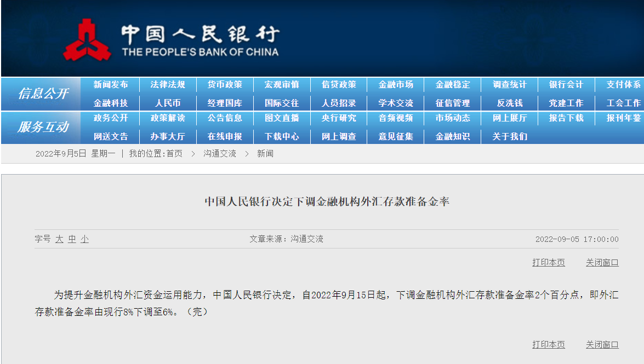Click the bank name text 中国人民银行 in header
The height and width of the screenshot is (364, 644).
point(200,34)
